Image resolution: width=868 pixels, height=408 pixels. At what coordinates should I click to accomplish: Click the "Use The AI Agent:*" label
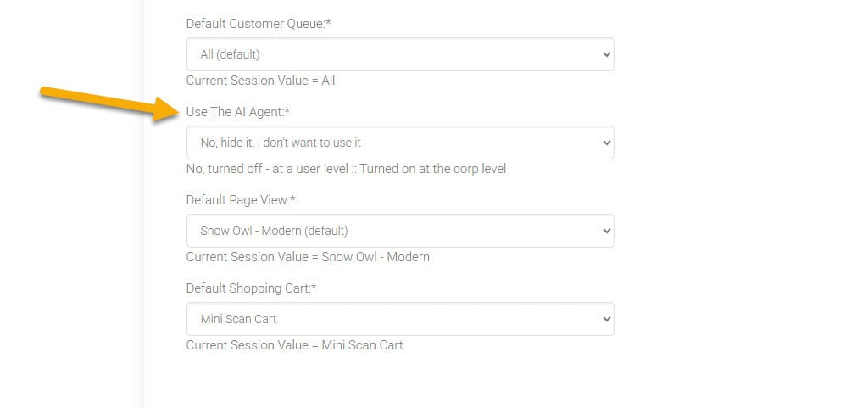point(238,112)
